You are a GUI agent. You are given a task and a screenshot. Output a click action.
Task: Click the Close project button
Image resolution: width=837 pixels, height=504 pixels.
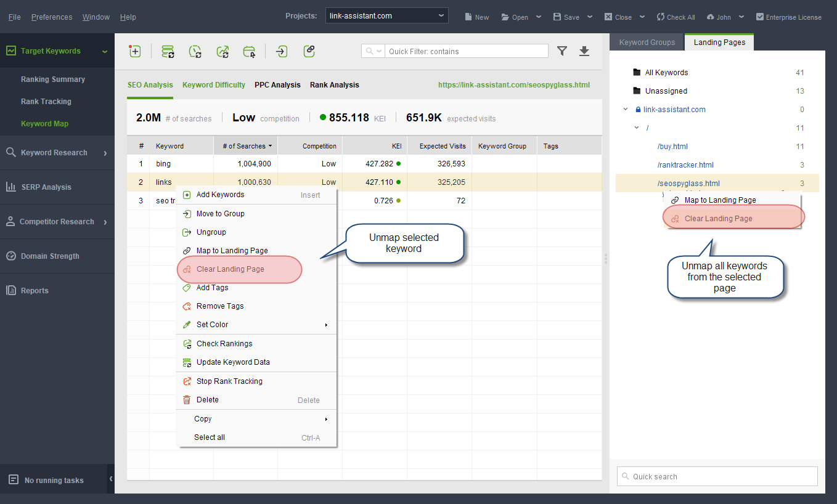coord(618,17)
